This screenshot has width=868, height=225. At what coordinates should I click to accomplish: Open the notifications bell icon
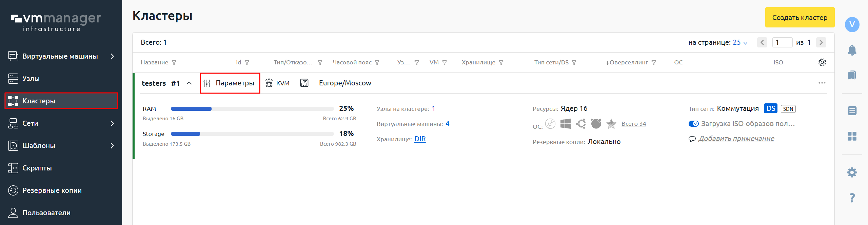853,50
